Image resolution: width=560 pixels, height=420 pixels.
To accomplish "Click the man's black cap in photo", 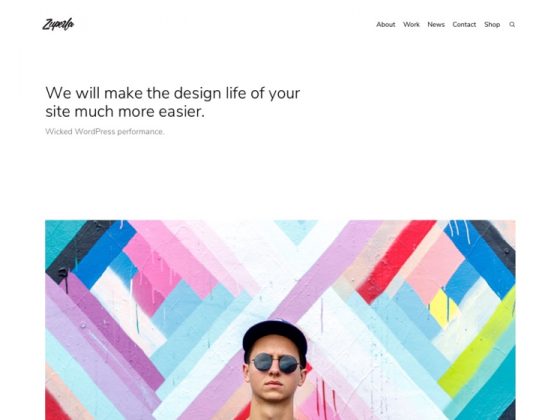I will click(x=274, y=338).
